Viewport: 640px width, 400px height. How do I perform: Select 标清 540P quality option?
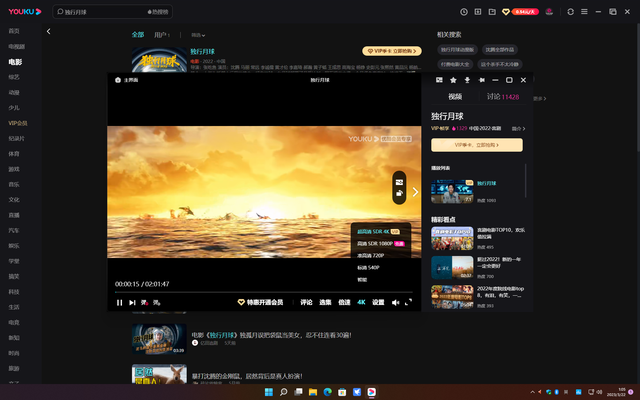point(368,268)
